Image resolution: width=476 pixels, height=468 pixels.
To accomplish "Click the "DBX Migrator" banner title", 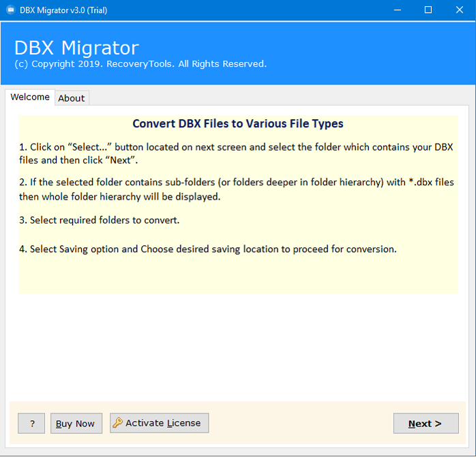I will click(x=76, y=48).
